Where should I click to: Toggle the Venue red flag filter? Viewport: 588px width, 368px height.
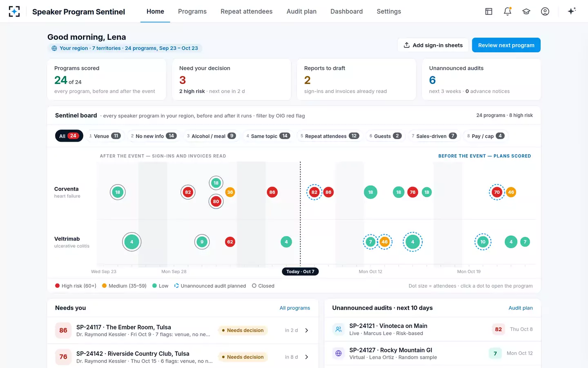pos(105,136)
